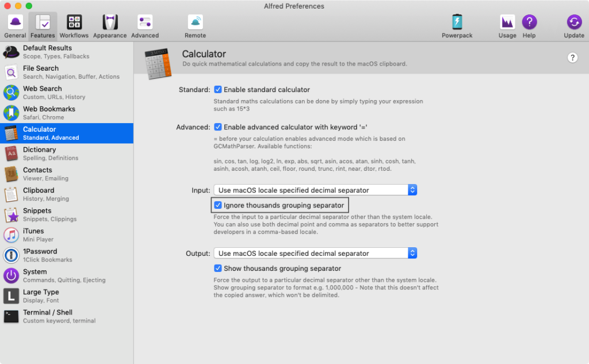Open the Input decimal separator dropdown
589x364 pixels.
[x=315, y=190]
